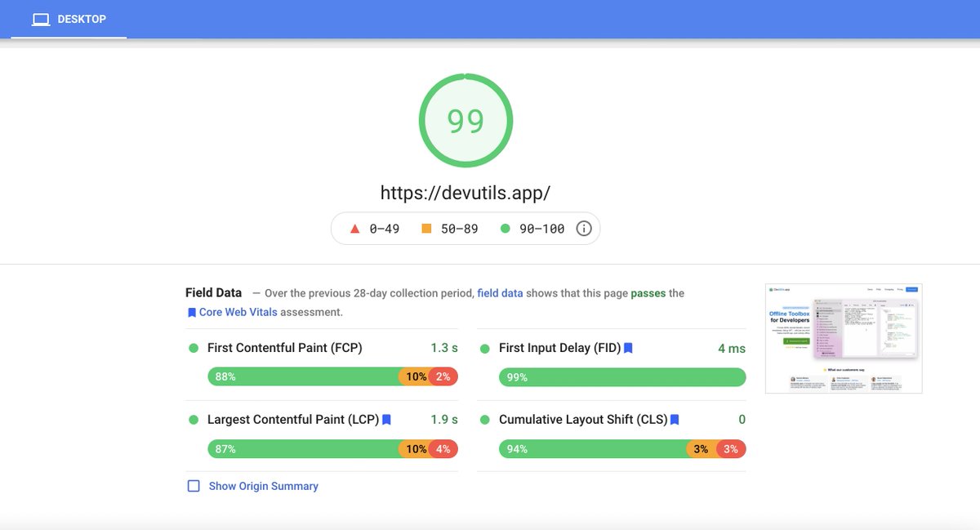Click the FCP 2% red bar segment
The height and width of the screenshot is (530, 980).
[443, 376]
